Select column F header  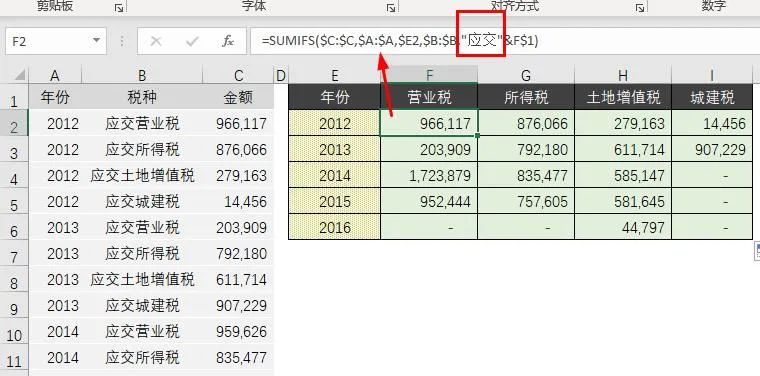(x=429, y=75)
